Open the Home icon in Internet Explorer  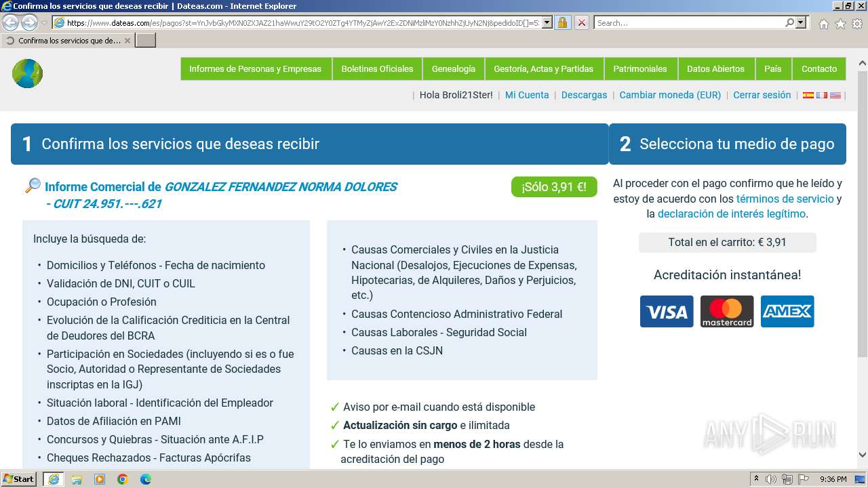coord(823,24)
